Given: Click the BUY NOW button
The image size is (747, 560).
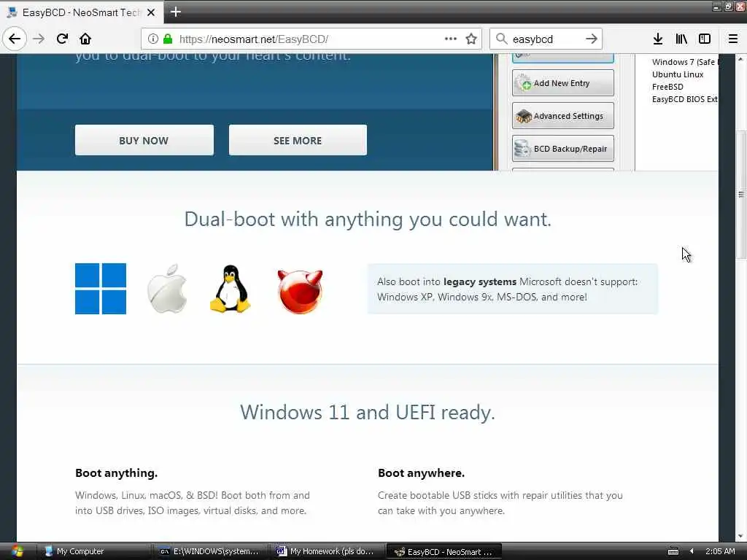Looking at the screenshot, I should [144, 141].
